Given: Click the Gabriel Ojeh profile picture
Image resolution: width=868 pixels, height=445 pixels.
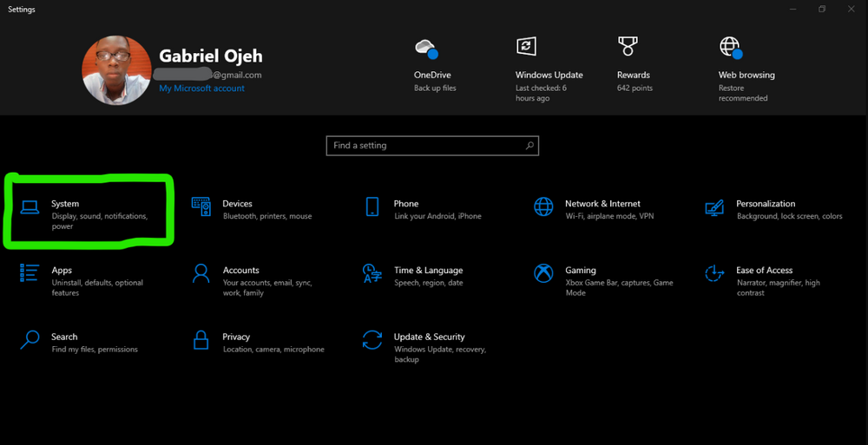Looking at the screenshot, I should [116, 70].
